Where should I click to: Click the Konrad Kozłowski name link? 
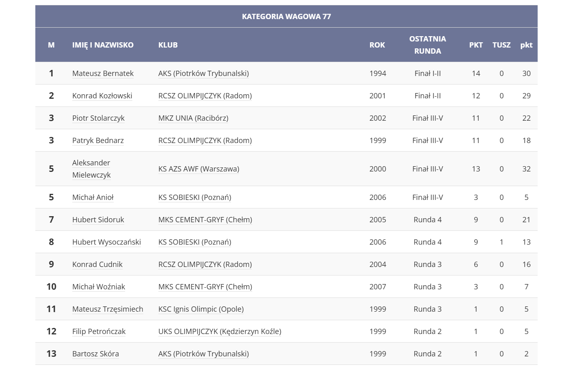102,96
